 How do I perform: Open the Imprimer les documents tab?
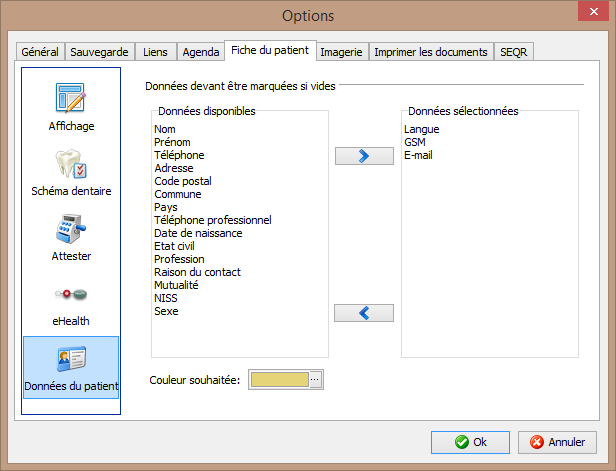click(430, 51)
